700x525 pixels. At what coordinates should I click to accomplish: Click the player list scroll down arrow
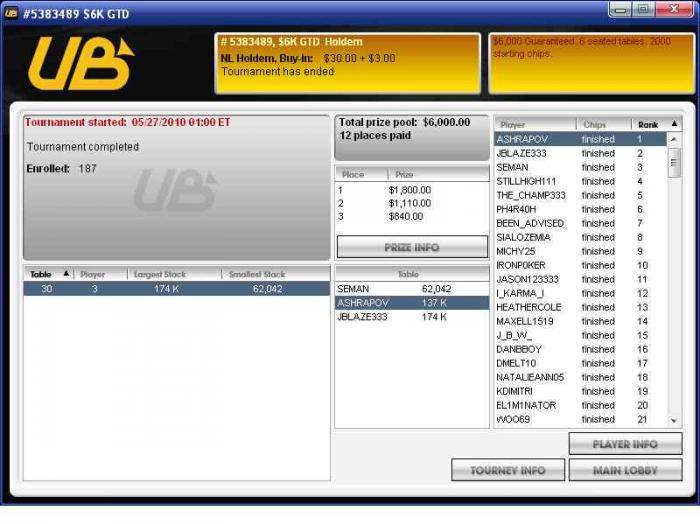tap(674, 421)
